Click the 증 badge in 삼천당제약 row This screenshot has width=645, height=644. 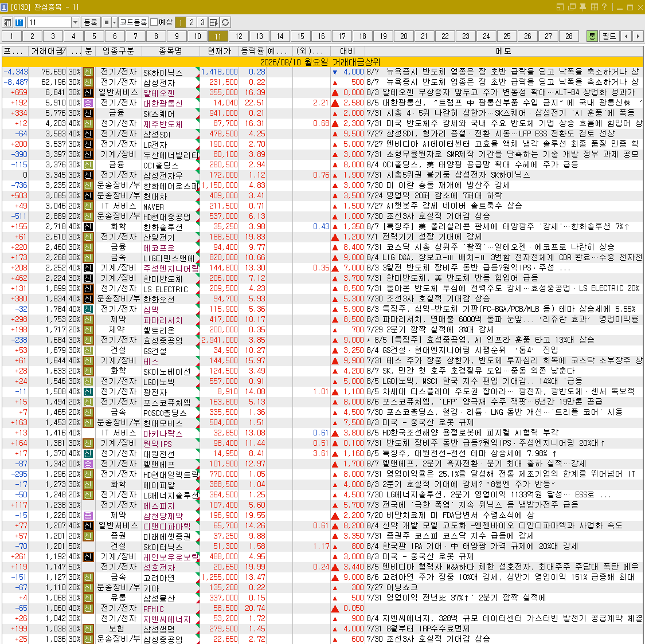pos(88,515)
